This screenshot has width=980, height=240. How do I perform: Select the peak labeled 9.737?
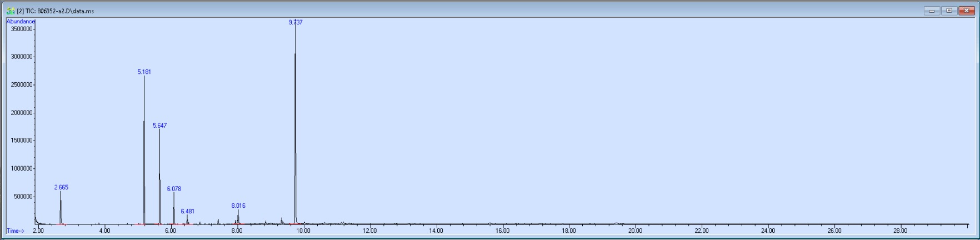tap(296, 22)
